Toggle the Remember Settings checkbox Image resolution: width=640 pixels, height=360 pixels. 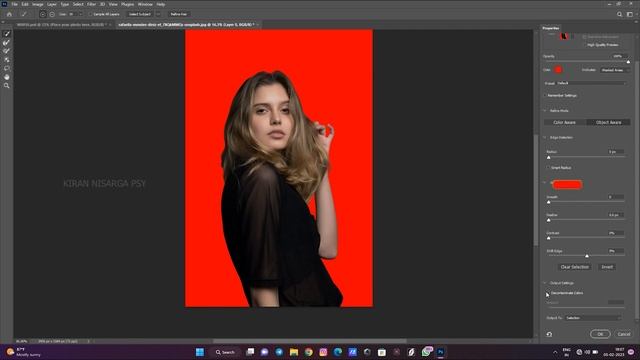click(545, 96)
